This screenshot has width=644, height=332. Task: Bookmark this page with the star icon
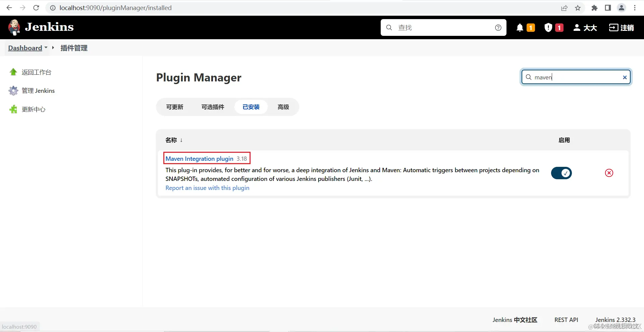coord(578,8)
